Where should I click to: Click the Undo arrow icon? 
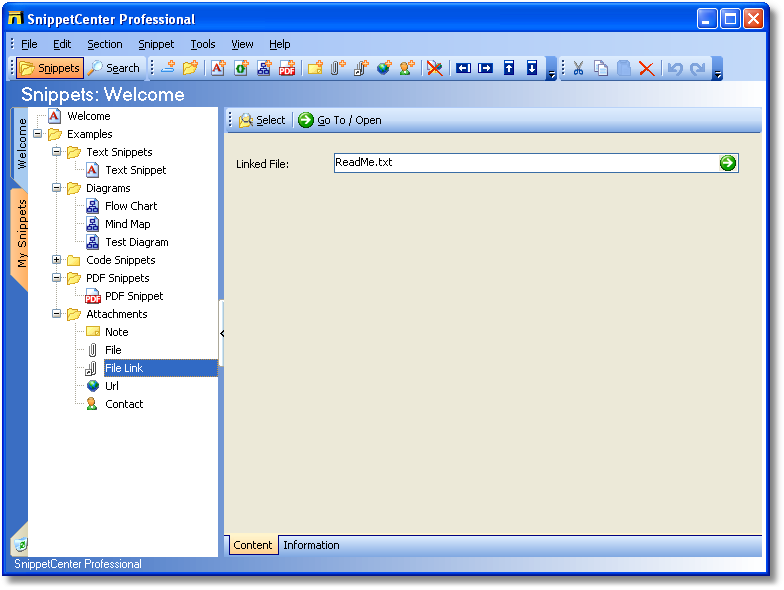(675, 68)
